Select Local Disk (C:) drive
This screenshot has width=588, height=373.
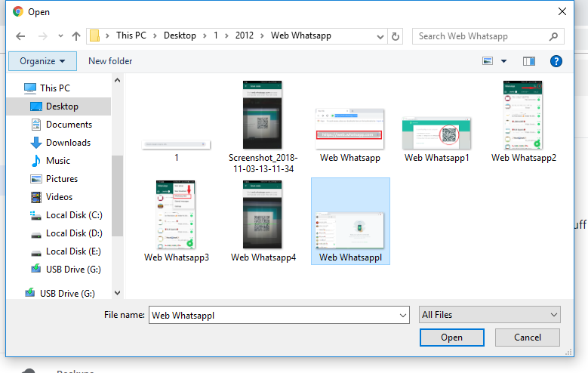pos(66,215)
